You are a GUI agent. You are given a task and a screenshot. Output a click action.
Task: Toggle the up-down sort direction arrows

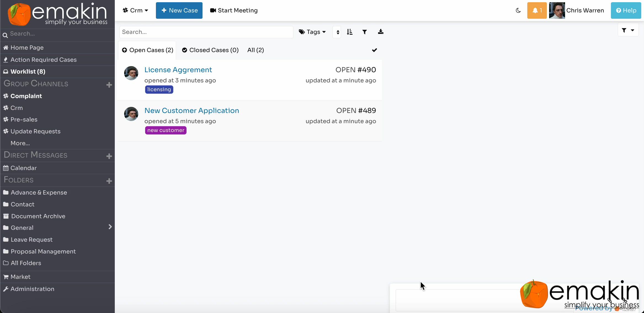(x=337, y=32)
